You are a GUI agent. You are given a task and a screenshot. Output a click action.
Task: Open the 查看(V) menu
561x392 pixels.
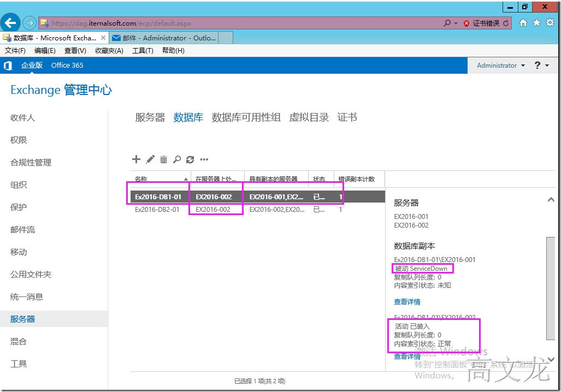point(75,50)
